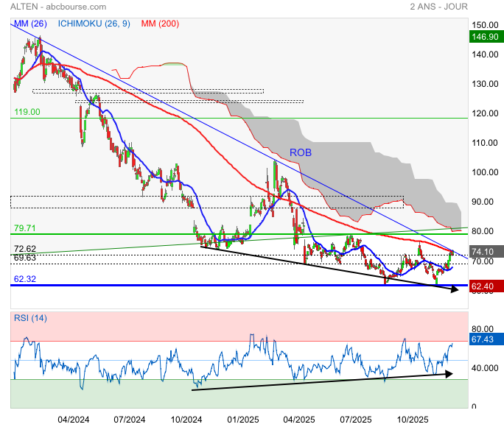Screen dimensions: 504x427
Task: Click the 10/2024 date axis label
Action: click(186, 420)
